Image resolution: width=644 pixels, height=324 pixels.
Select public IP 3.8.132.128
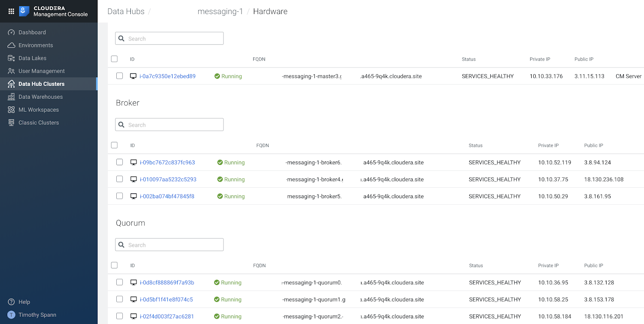tap(599, 283)
